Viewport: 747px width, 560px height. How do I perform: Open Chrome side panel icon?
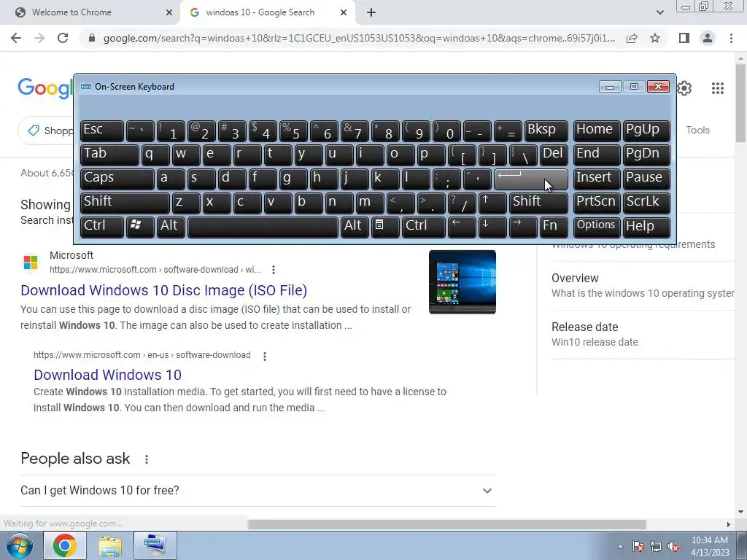[684, 38]
